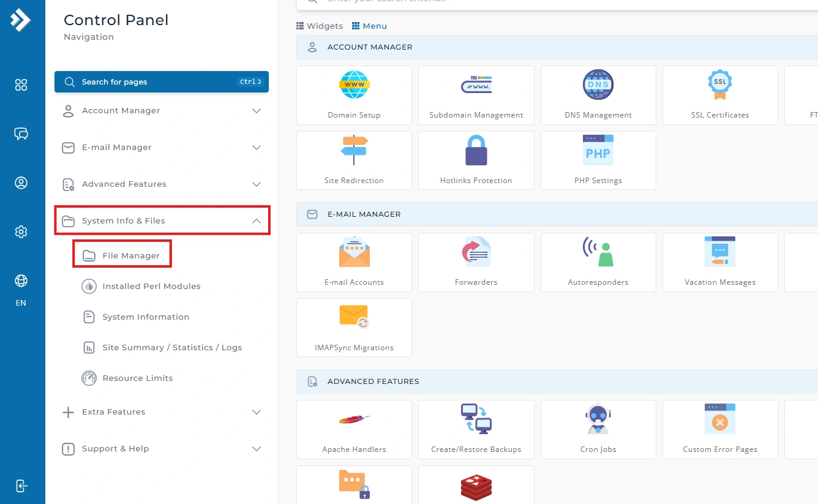Open the settings gear icon in blue sidebar
Viewport: 818px width, 504px height.
tap(21, 231)
